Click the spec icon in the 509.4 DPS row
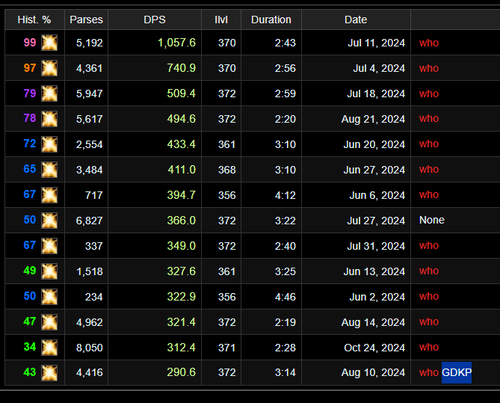The image size is (500, 403). [x=49, y=93]
